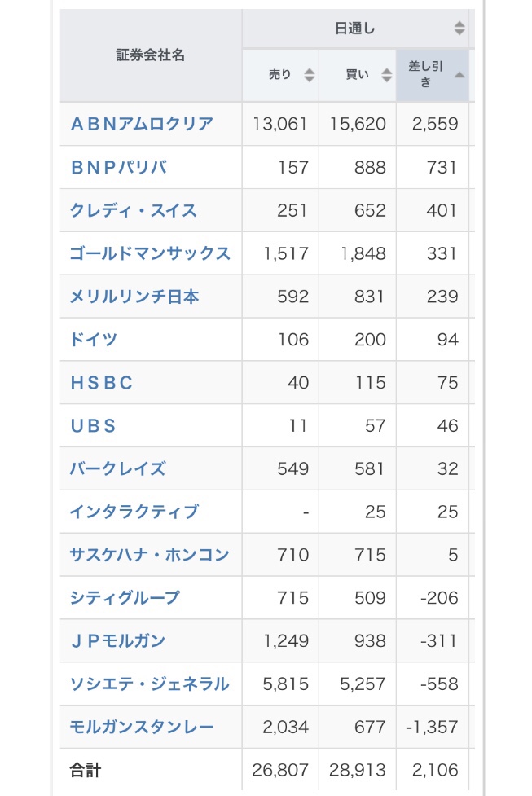532x796 pixels.
Task: Open UBS company link
Action: (94, 425)
